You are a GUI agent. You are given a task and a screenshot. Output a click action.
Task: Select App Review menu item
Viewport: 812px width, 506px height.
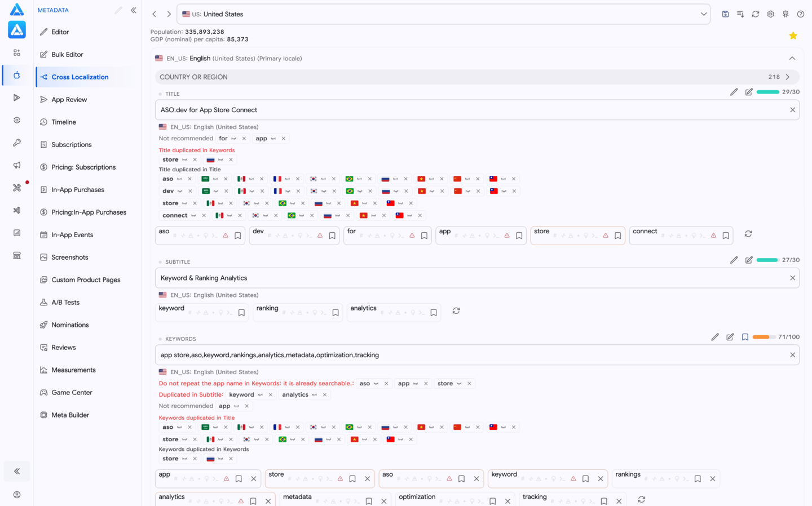69,100
